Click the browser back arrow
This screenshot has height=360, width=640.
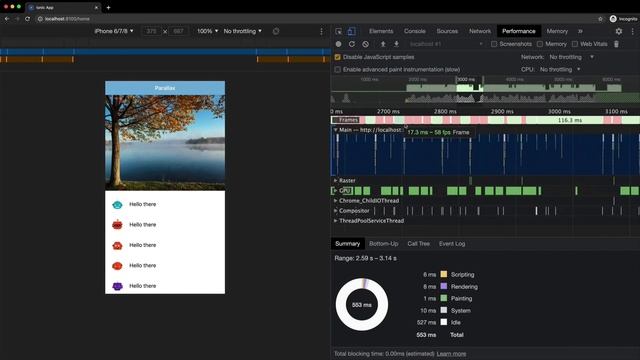[x=7, y=19]
